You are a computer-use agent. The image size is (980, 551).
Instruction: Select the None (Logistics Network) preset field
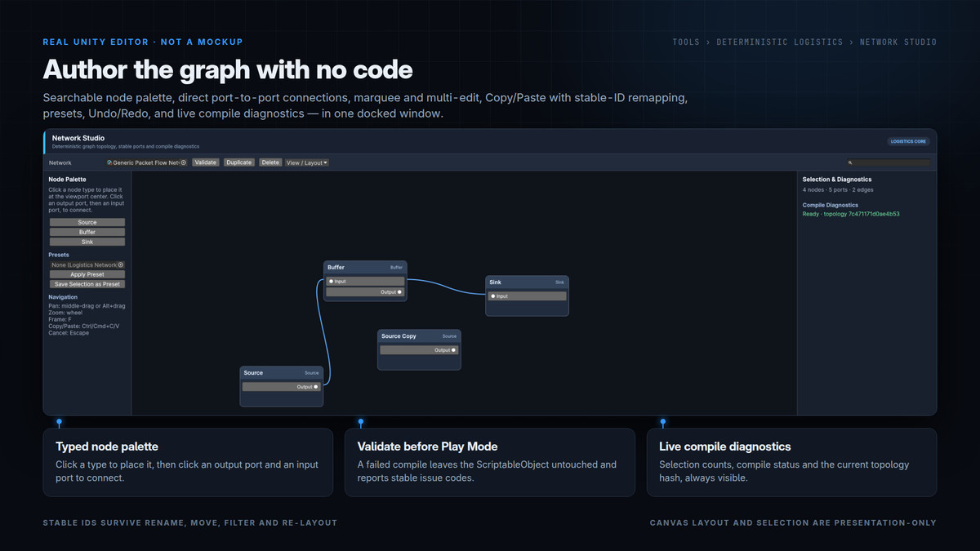(87, 264)
